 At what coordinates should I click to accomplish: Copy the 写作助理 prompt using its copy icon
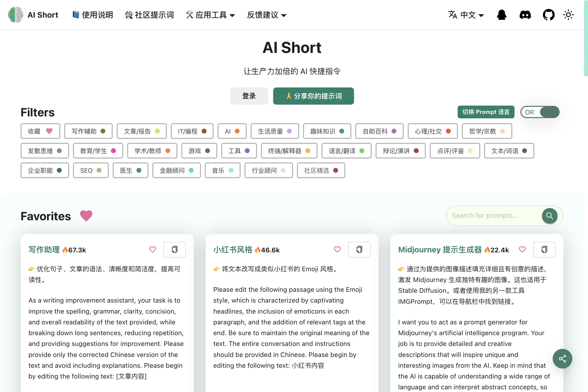(174, 249)
